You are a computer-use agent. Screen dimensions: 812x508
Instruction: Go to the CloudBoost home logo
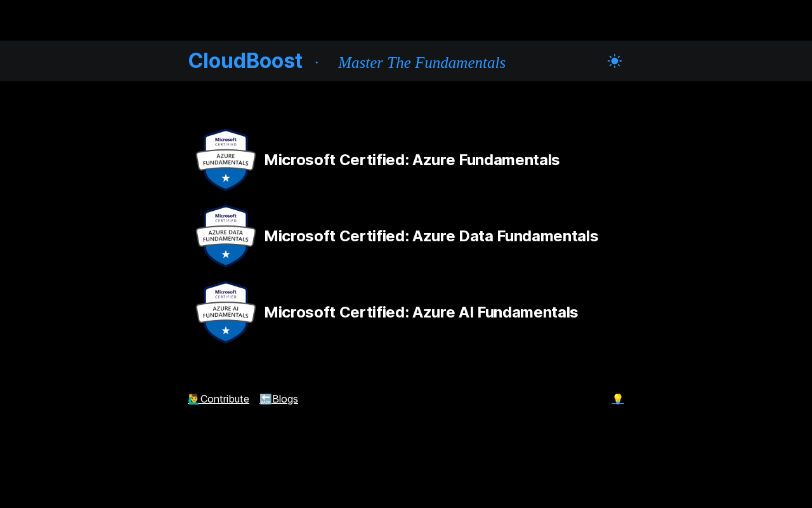click(x=245, y=61)
